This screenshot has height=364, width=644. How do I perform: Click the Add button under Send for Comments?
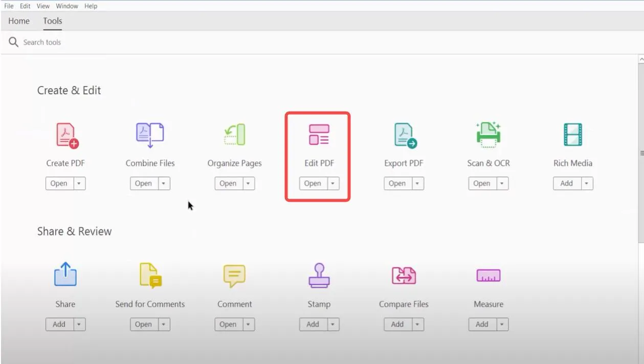click(143, 324)
